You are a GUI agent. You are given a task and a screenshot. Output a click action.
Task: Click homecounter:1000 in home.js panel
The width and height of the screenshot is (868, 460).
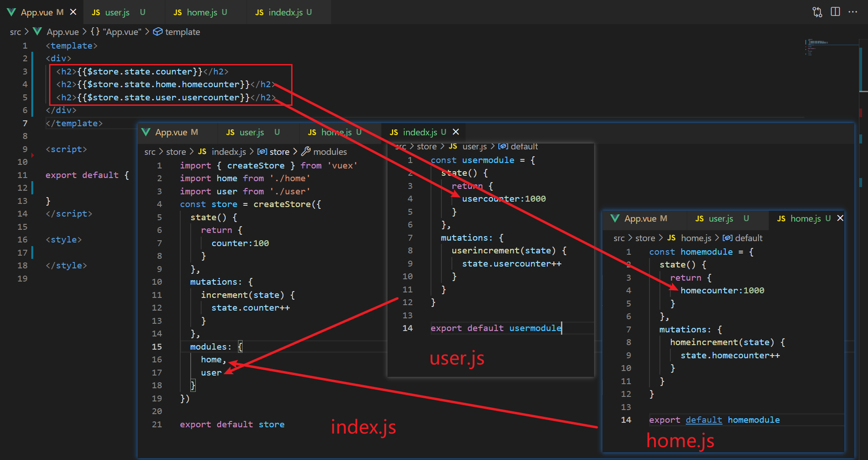pos(722,290)
